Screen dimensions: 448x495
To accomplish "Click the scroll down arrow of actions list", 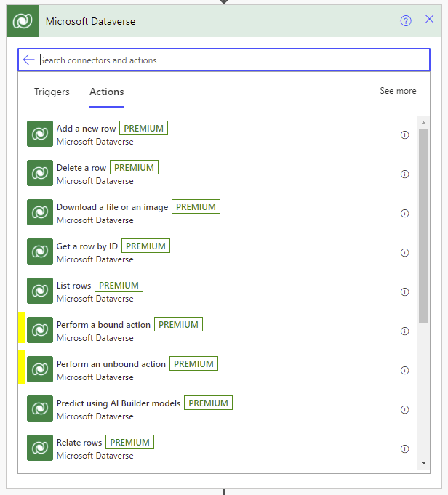I will pyautogui.click(x=424, y=463).
